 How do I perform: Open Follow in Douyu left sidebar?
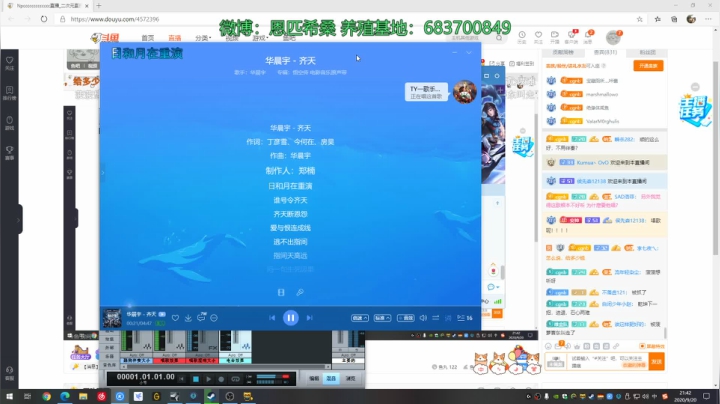coord(10,63)
